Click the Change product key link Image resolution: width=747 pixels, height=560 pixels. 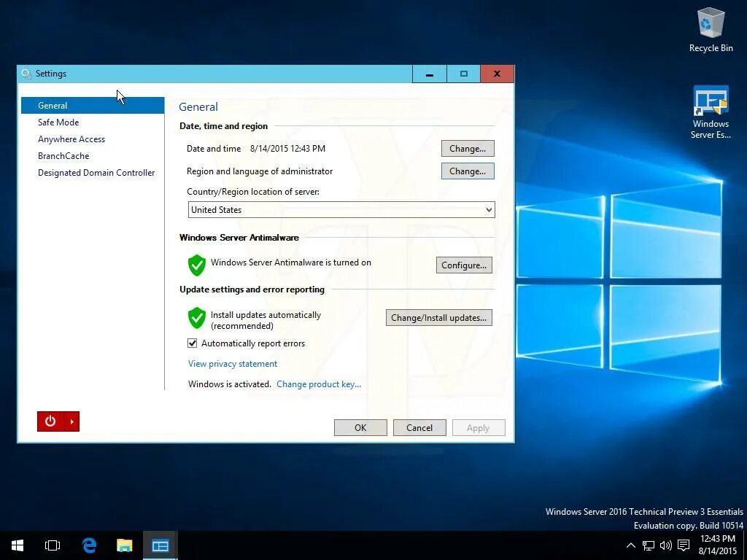pos(319,384)
